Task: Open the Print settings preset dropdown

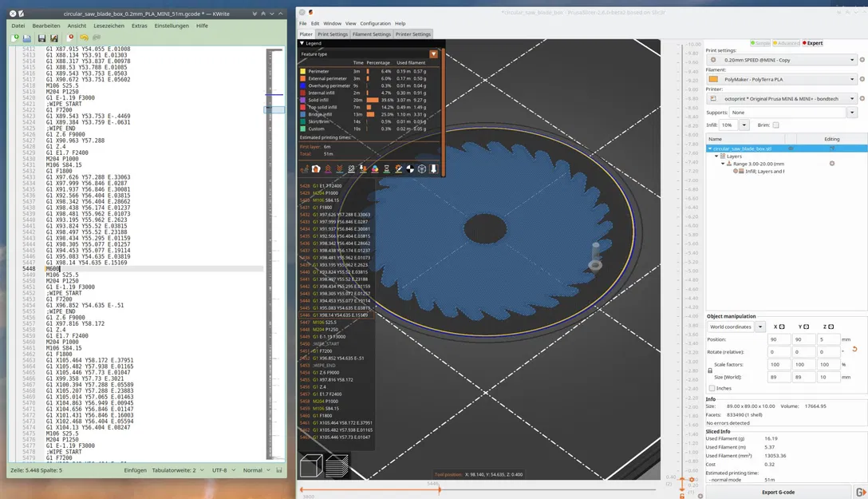Action: pyautogui.click(x=851, y=60)
